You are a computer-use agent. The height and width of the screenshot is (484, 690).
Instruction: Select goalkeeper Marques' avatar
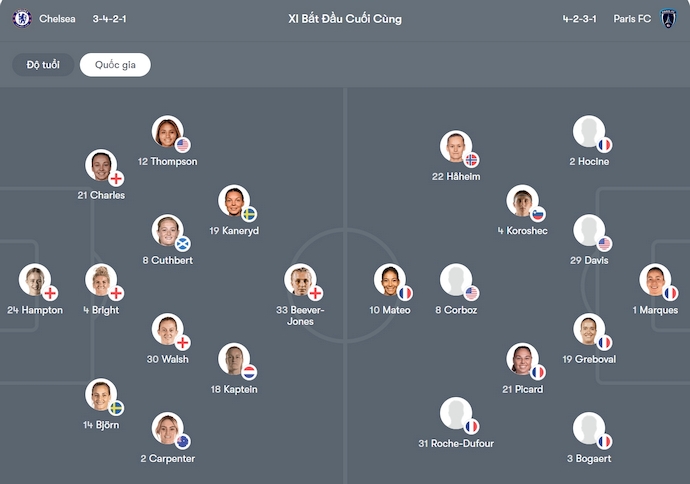click(x=655, y=280)
